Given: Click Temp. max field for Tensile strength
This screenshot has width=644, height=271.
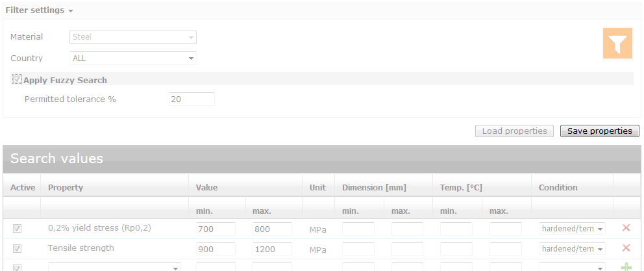Looking at the screenshot, I should click(x=505, y=250).
